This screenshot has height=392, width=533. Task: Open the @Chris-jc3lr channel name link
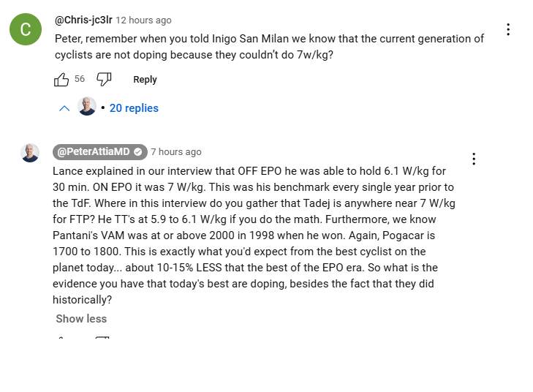[x=83, y=20]
